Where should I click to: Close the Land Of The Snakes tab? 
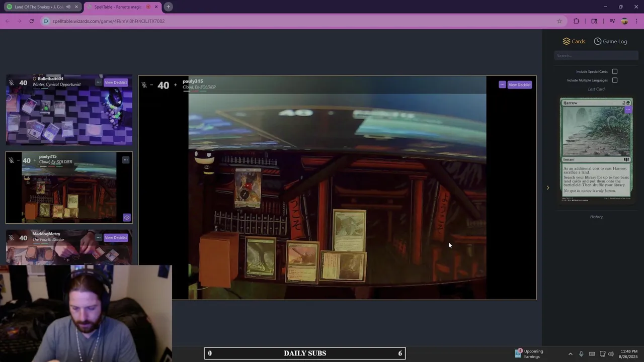pos(76,7)
